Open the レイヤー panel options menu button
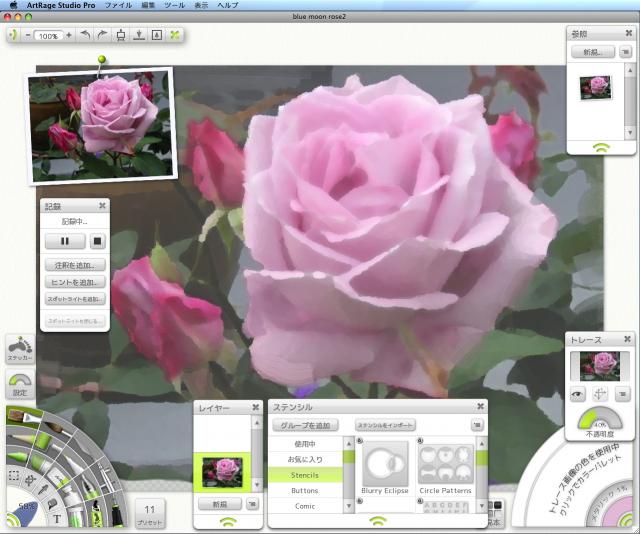This screenshot has width=640, height=534. [x=252, y=504]
